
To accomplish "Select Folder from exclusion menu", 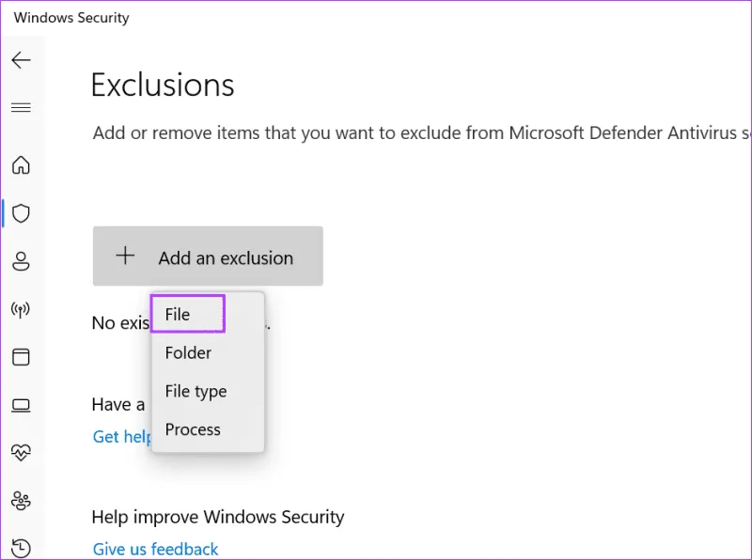I will [x=188, y=353].
